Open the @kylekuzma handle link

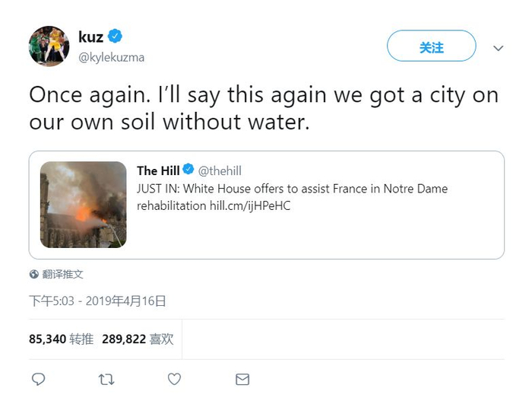click(111, 57)
